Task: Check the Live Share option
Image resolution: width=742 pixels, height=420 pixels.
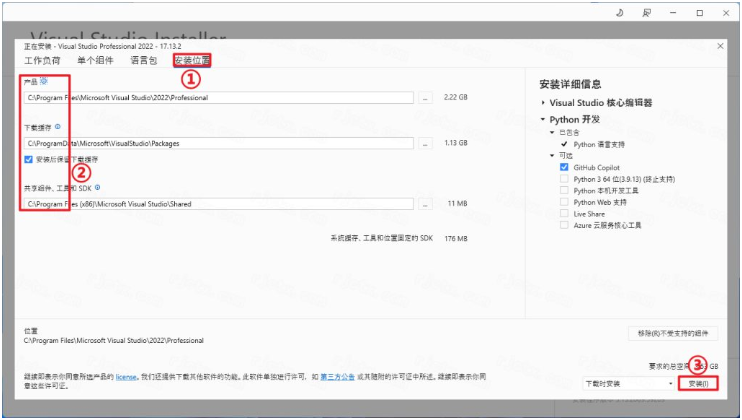Action: tap(564, 213)
